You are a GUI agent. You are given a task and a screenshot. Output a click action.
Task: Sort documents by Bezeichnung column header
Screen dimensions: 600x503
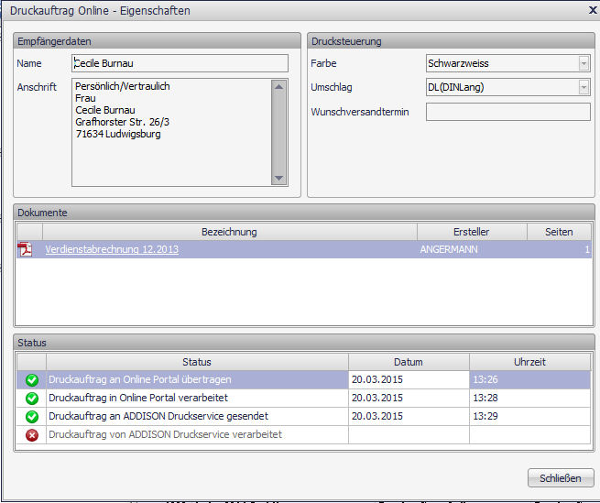230,232
